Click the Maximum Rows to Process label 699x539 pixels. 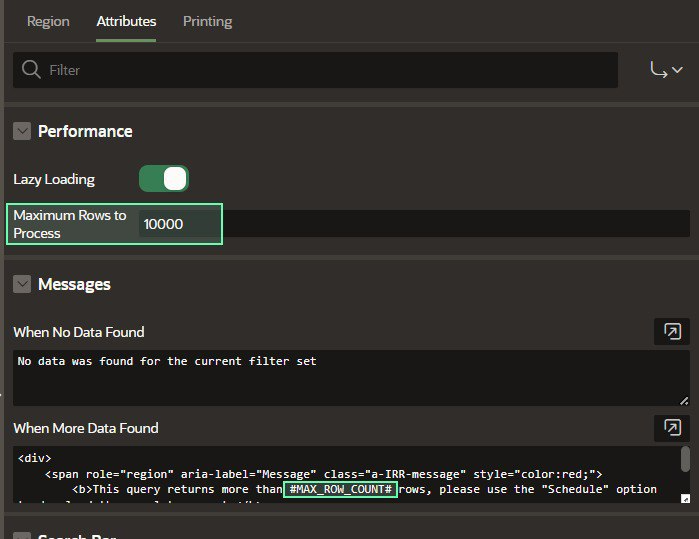70,224
